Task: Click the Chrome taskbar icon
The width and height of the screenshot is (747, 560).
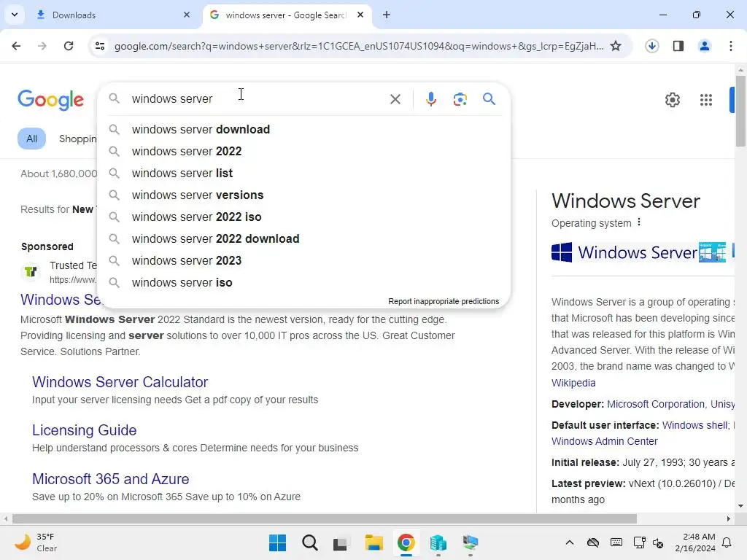Action: 406,542
